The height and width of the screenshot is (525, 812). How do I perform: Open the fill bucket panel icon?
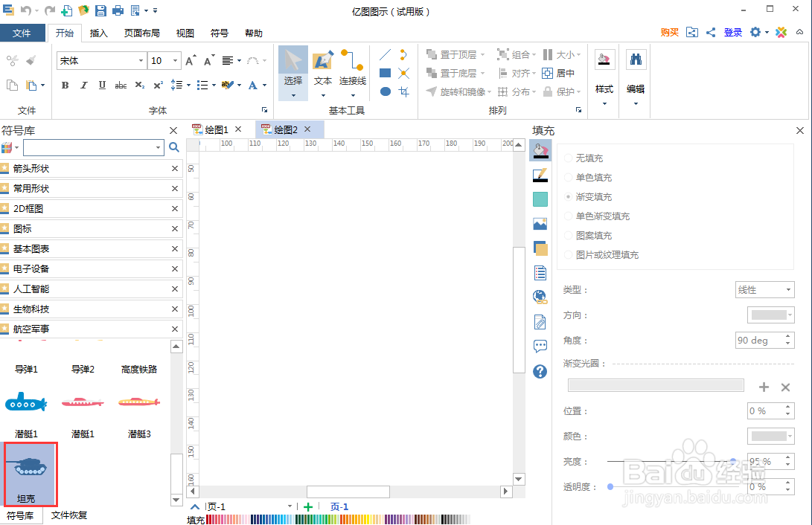(540, 150)
